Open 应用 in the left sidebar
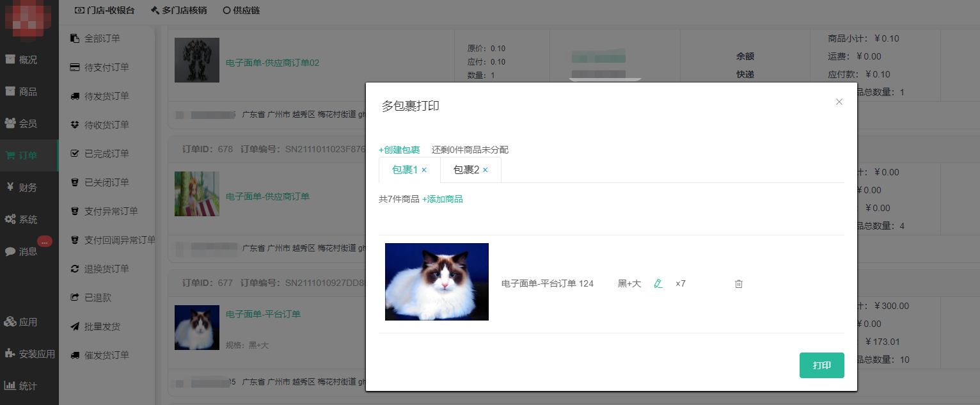Screen dimensions: 980x405 [x=29, y=322]
